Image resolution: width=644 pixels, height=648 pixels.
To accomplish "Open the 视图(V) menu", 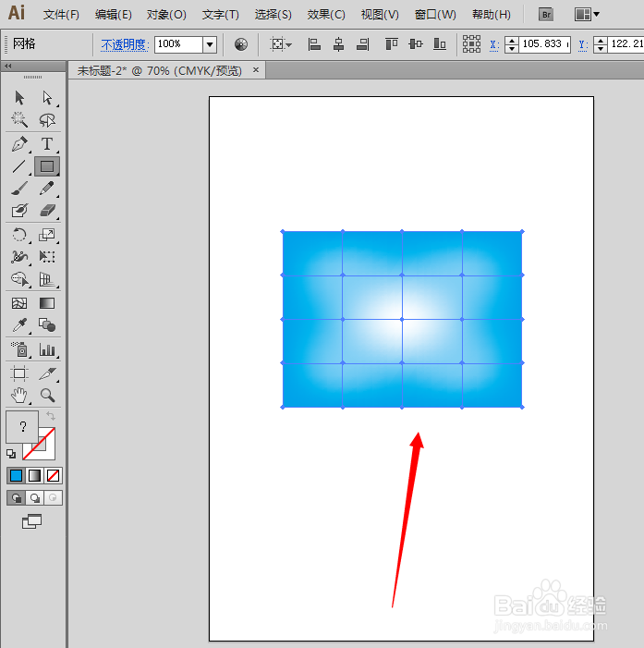I will tap(380, 15).
